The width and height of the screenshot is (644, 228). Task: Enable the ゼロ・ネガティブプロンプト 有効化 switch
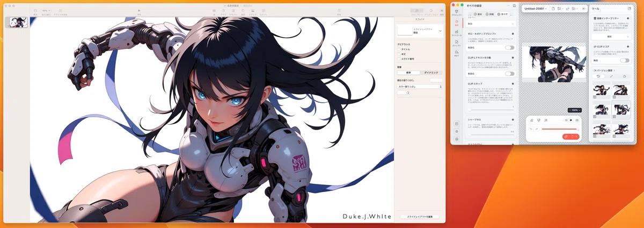click(x=509, y=47)
